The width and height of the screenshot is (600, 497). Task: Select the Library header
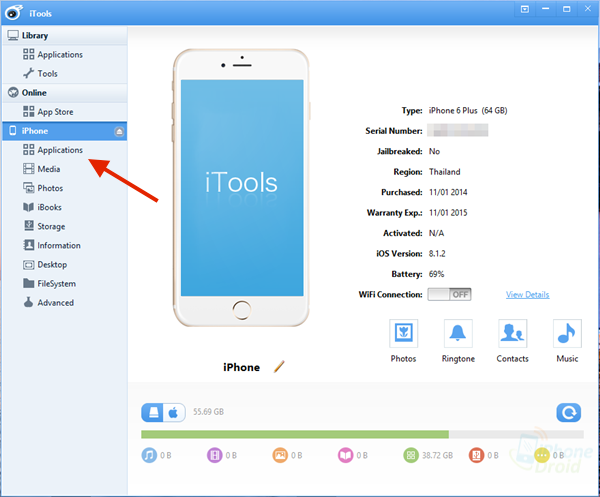point(65,36)
